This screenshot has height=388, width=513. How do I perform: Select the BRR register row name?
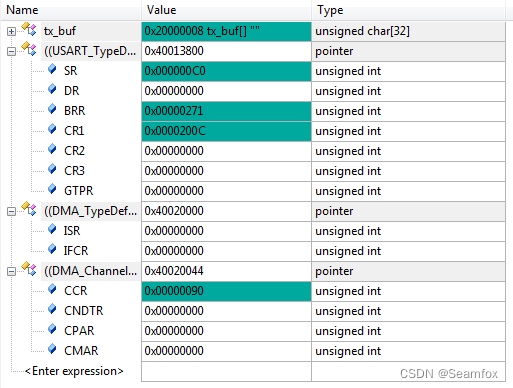tap(75, 111)
